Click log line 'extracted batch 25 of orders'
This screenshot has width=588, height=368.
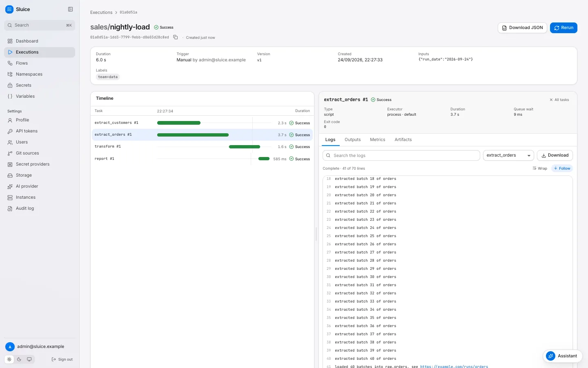(x=365, y=236)
